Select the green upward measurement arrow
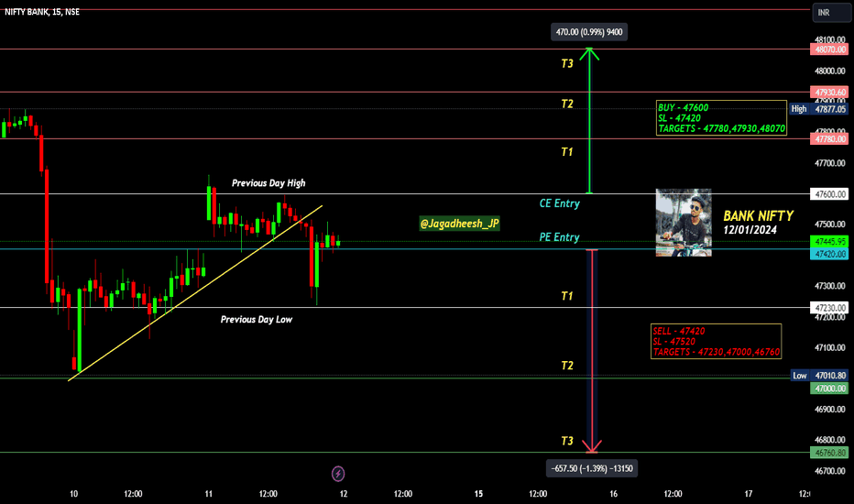Screen dimensions: 854x504 tap(589, 121)
